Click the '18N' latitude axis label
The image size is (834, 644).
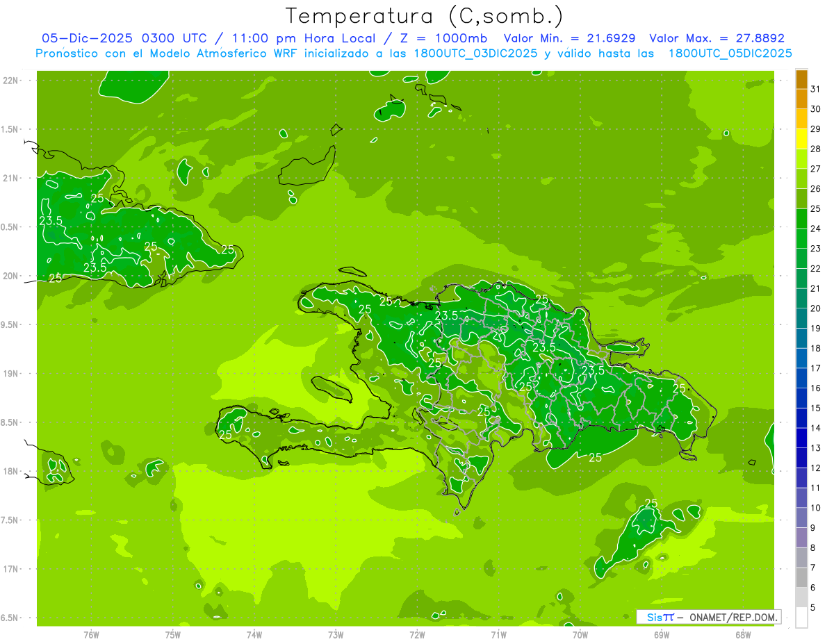point(10,471)
